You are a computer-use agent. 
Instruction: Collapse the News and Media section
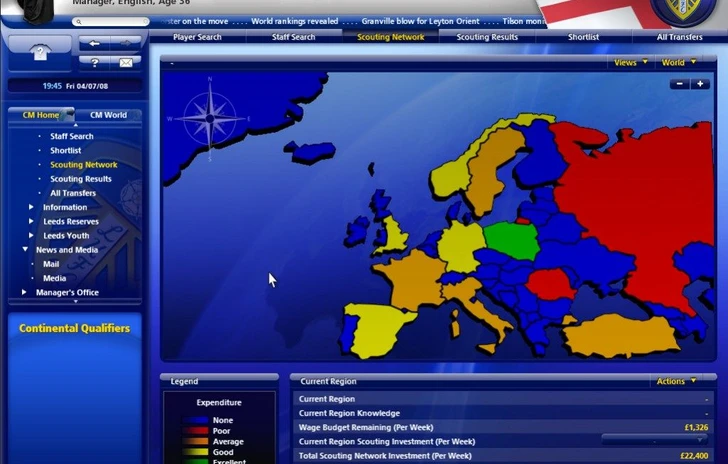pyautogui.click(x=25, y=249)
